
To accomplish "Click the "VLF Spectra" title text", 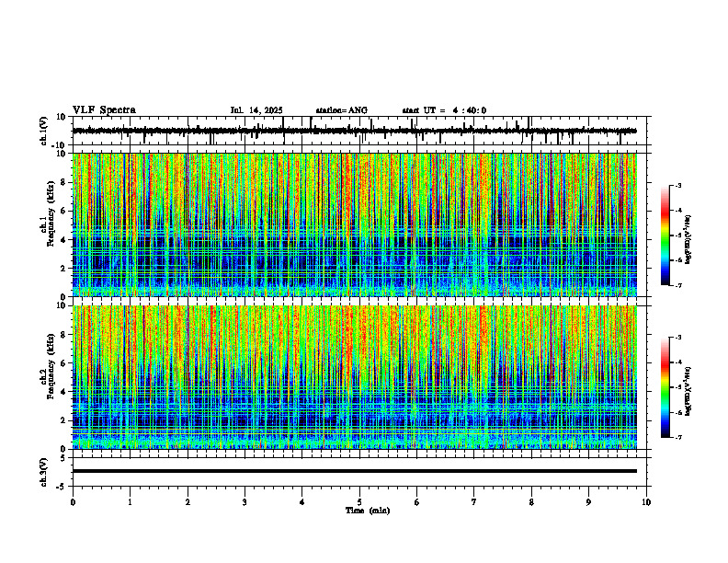I will pyautogui.click(x=104, y=110).
